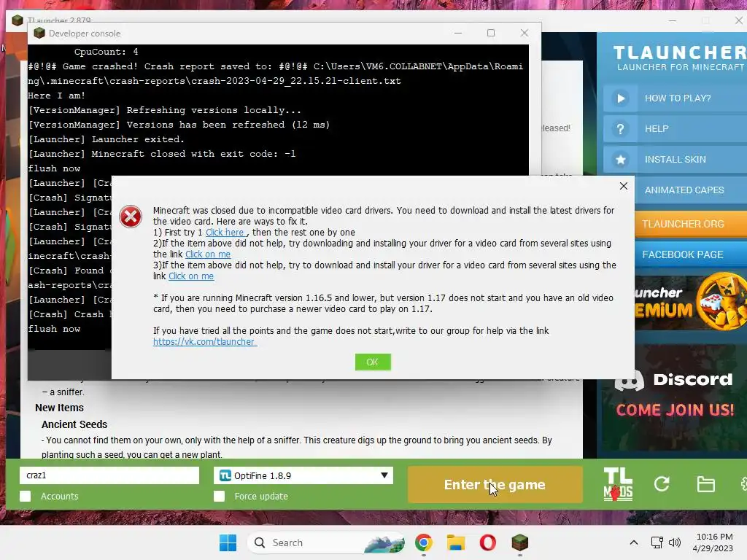This screenshot has height=560, width=747.
Task: Click the 'New Items' heading
Action: (60, 408)
